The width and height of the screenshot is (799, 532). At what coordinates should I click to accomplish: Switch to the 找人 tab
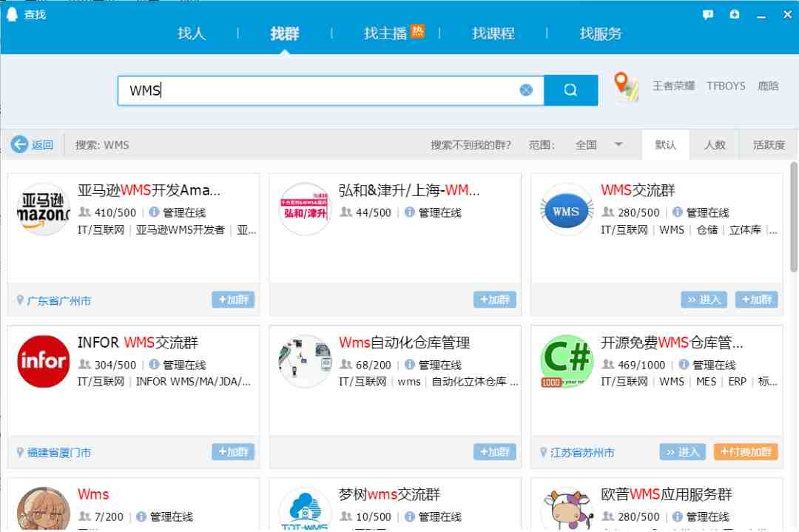[191, 33]
